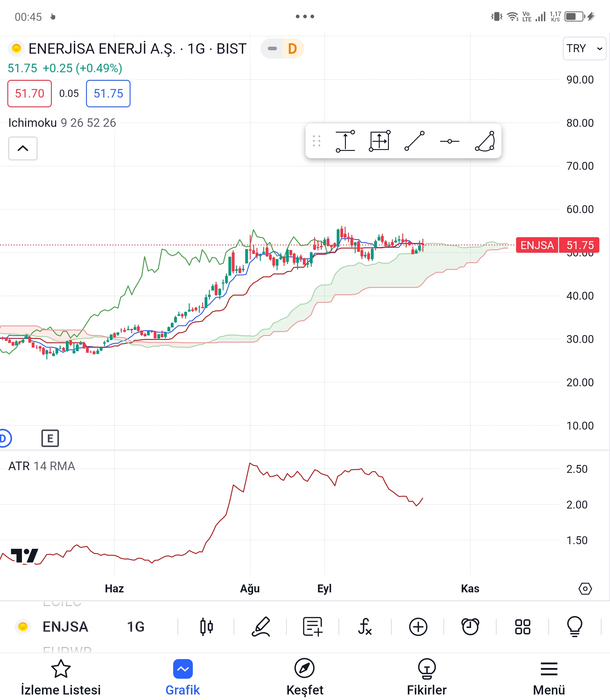
Task: Select the horizontal line drawing tool
Action: click(x=449, y=141)
